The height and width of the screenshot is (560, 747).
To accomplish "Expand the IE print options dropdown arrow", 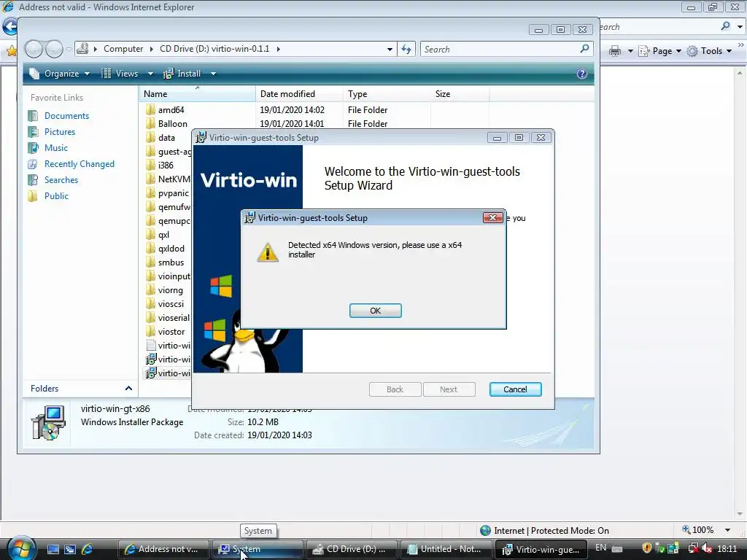I will [x=630, y=51].
